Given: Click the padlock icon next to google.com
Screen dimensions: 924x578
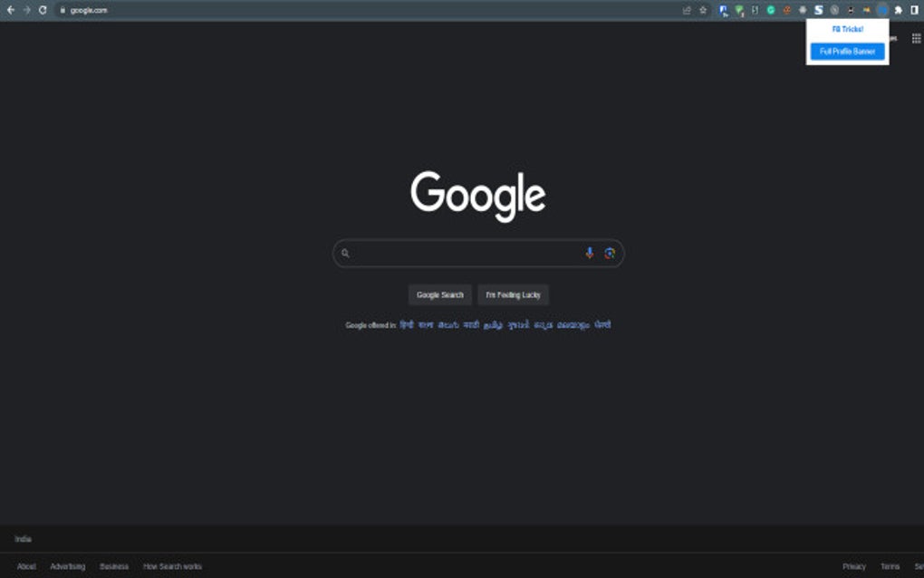Looking at the screenshot, I should click(x=62, y=10).
